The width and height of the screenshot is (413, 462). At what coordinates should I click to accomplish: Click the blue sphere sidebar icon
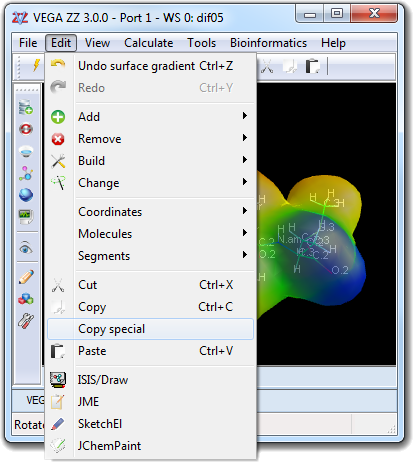[x=26, y=195]
